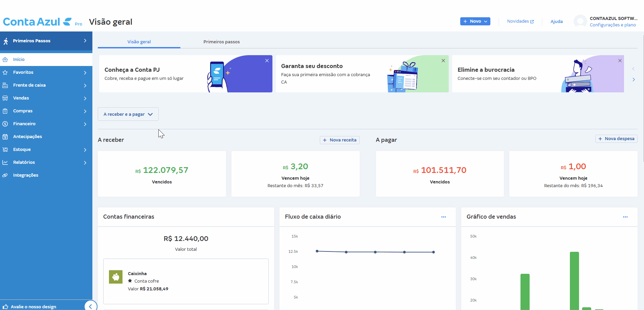Expand the Vendas sidebar submenu
644x310 pixels.
(x=85, y=98)
